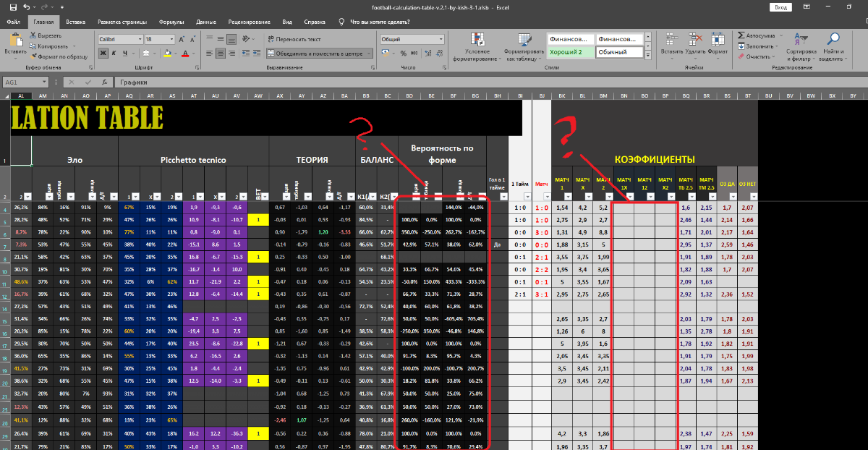Viewport: 868px width, 450px height.
Task: Decrease the cell indent
Action: (x=244, y=53)
